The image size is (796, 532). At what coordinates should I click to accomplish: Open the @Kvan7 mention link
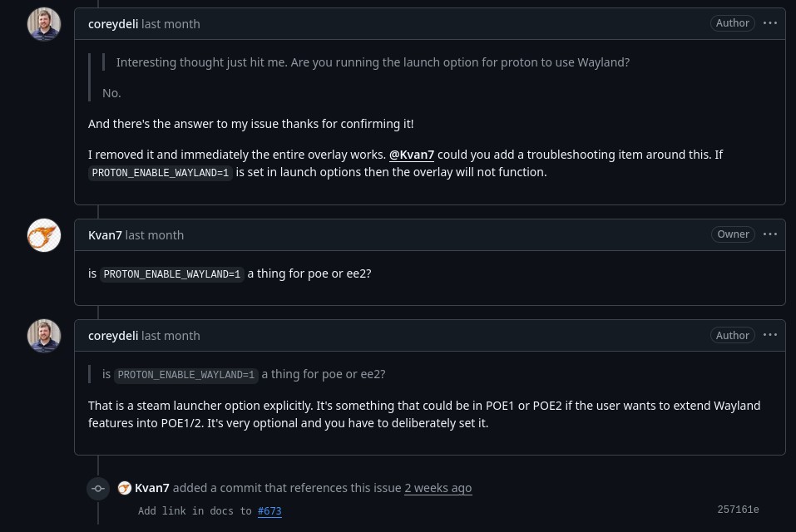pyautogui.click(x=412, y=155)
